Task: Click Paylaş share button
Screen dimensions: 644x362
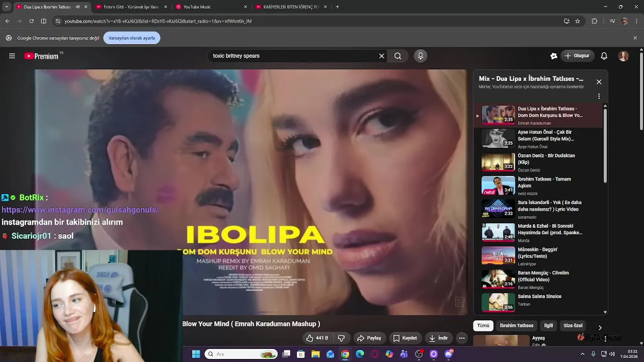Action: 369,338
